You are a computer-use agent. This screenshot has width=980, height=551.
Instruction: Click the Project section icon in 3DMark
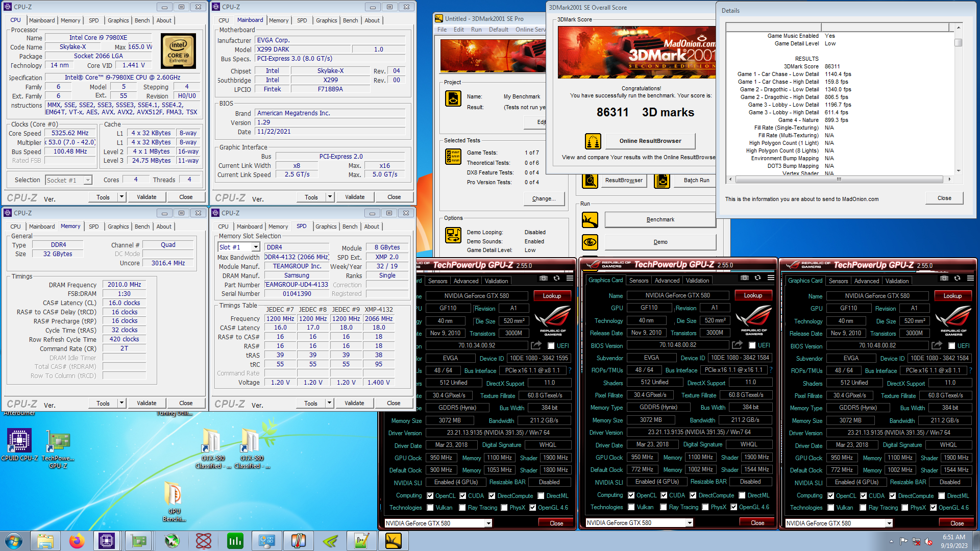click(453, 98)
